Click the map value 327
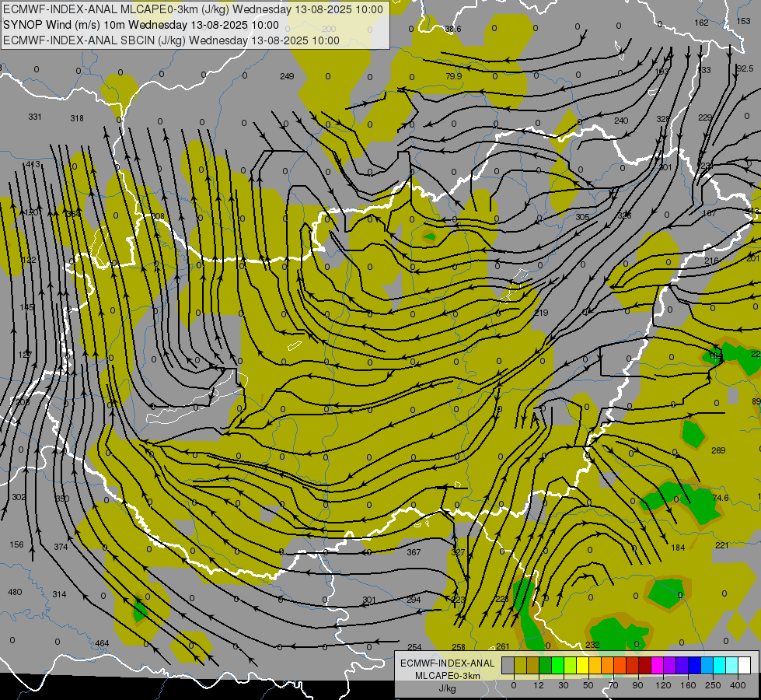Viewport: 761px width, 700px height. (458, 552)
